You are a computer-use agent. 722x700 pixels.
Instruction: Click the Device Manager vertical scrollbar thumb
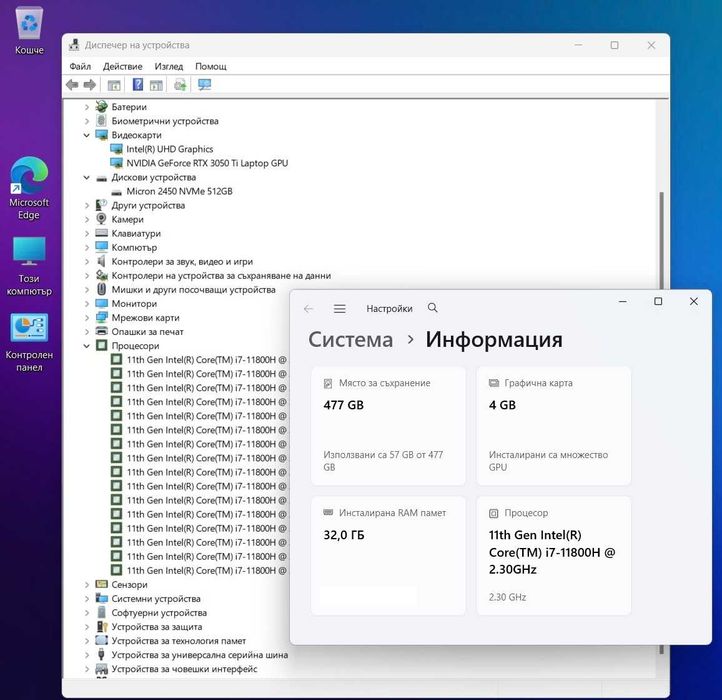click(x=662, y=240)
